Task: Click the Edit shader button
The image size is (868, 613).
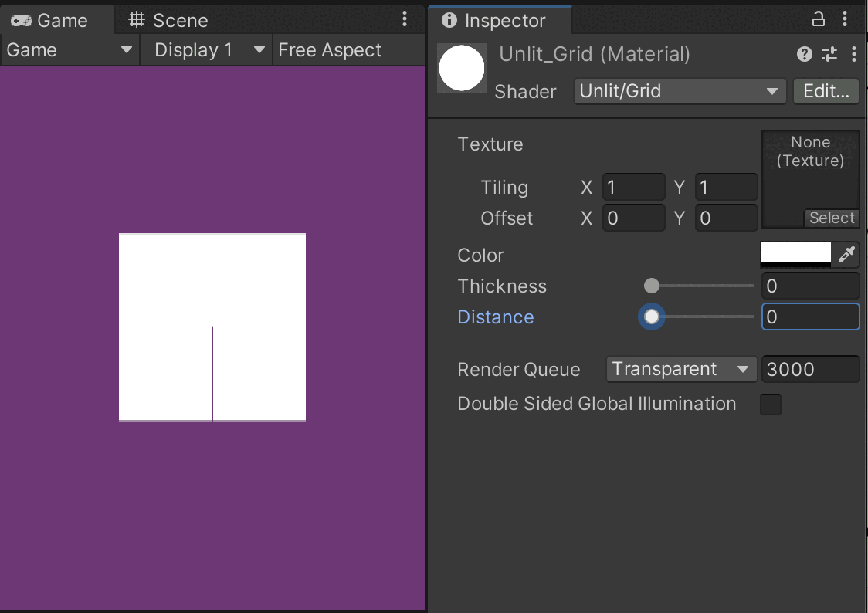Action: [826, 91]
